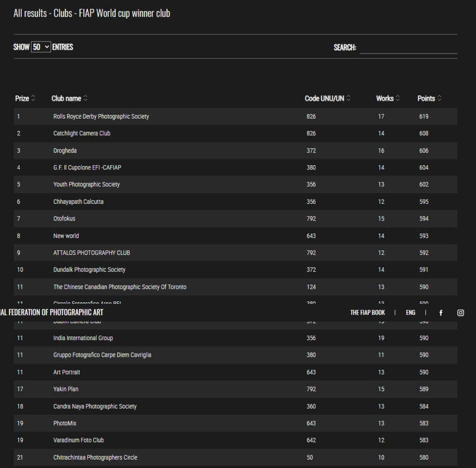
Task: Open the Facebook icon link
Action: (x=441, y=313)
